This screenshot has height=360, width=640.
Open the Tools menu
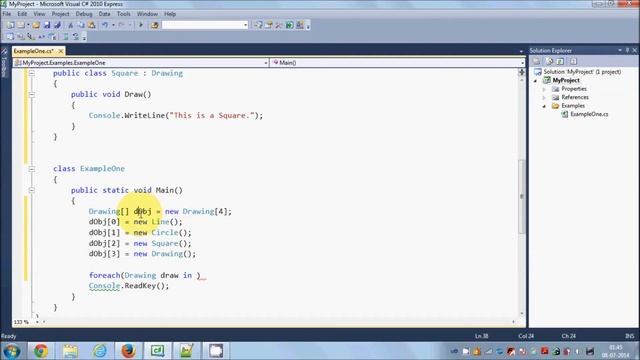tap(124, 14)
